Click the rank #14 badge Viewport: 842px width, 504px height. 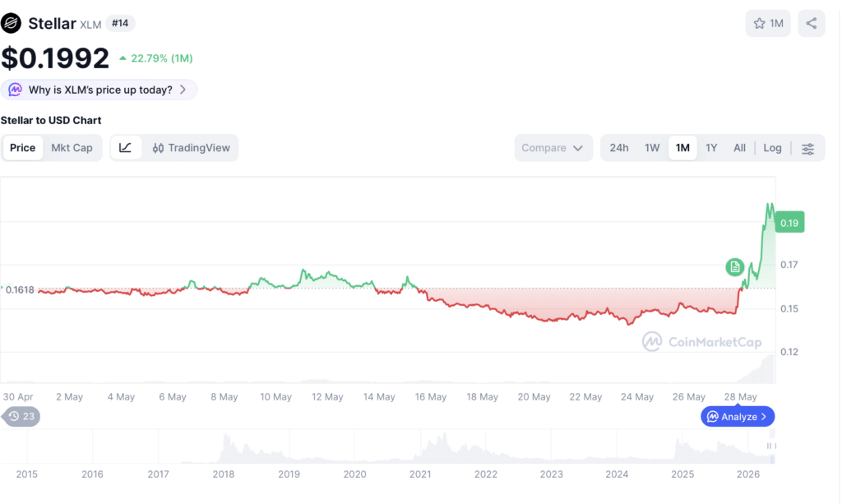point(120,23)
